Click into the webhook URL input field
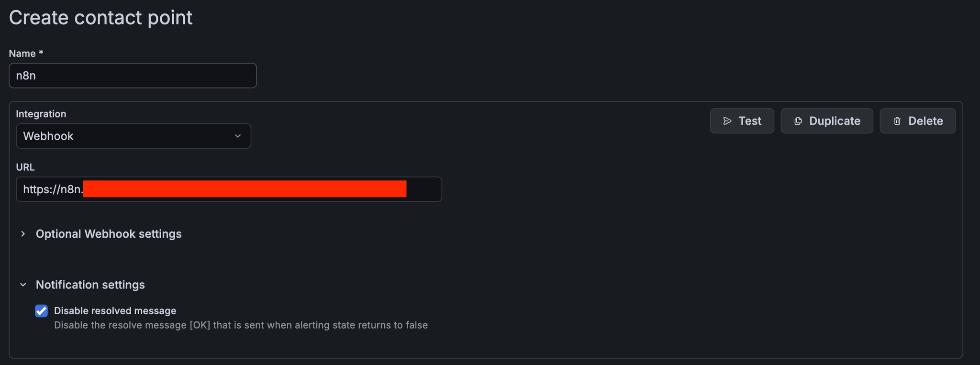The image size is (980, 365). (x=423, y=189)
